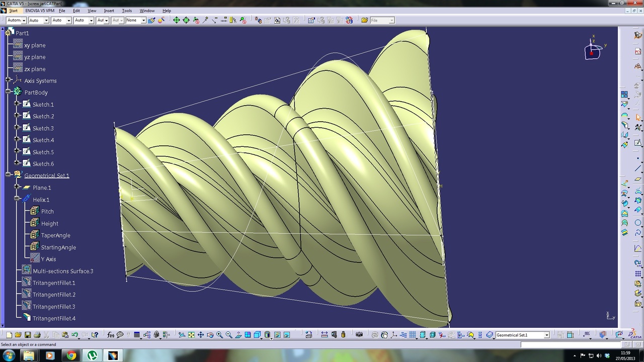
Task: Select Sketch.2 in the tree
Action: tap(43, 116)
